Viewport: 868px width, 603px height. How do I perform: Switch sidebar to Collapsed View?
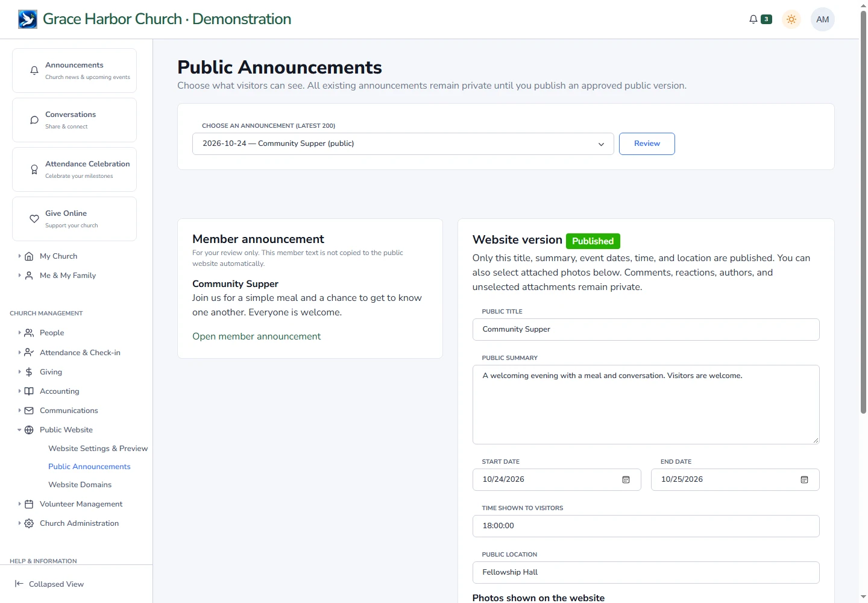(x=49, y=584)
